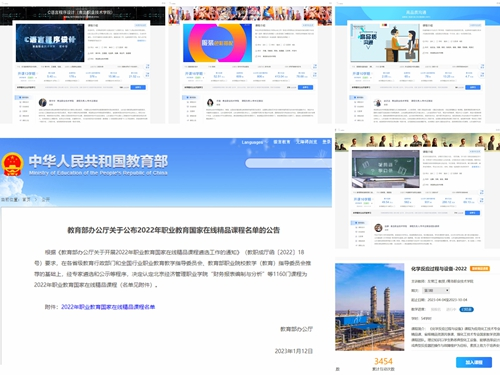
Task: Open the Languages menu in the ministry header
Action: point(253,142)
